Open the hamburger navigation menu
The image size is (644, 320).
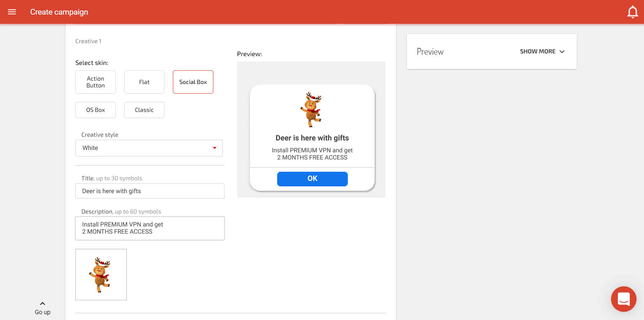[x=11, y=12]
